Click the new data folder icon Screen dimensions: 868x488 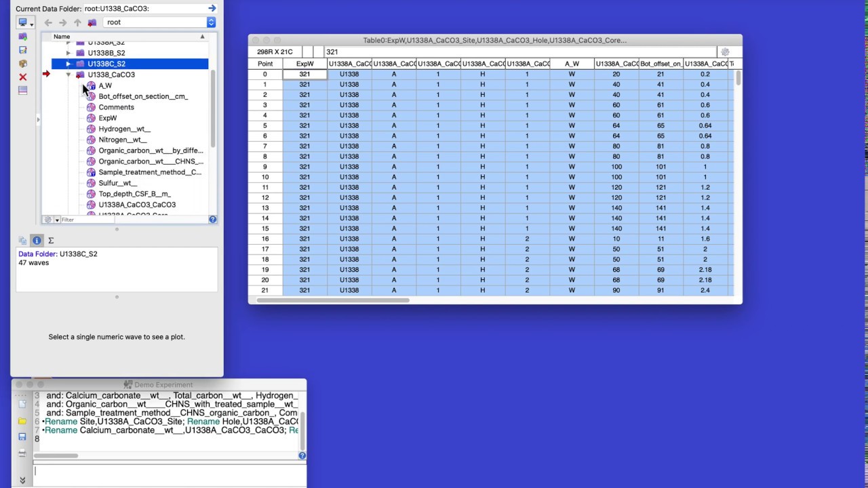[x=22, y=37]
